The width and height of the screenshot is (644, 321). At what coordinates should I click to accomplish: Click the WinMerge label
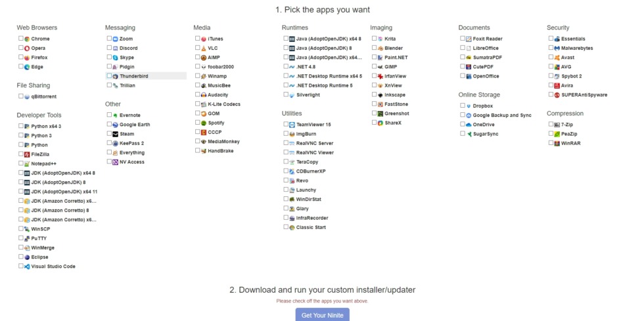[43, 248]
